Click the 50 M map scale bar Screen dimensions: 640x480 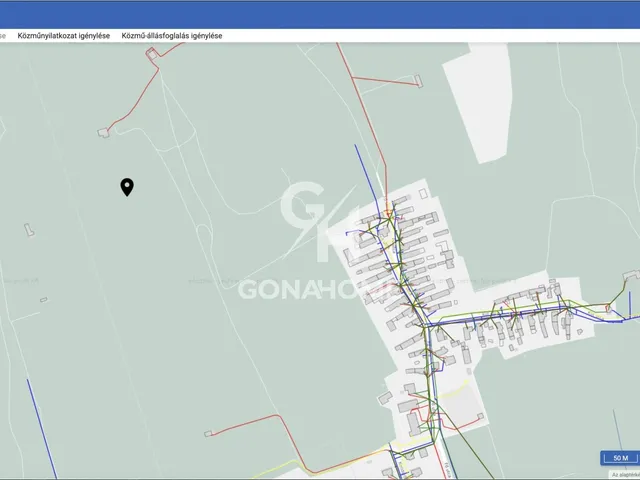pyautogui.click(x=620, y=458)
